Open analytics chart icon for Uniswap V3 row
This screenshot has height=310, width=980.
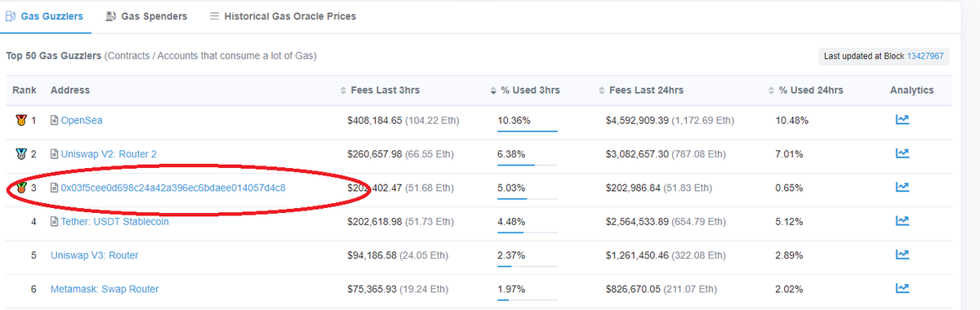(x=902, y=255)
